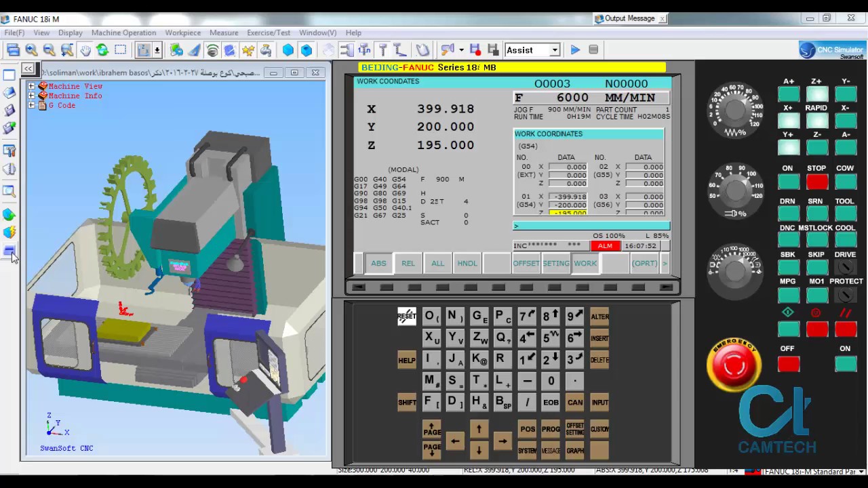Click the PROG key on keypad
The height and width of the screenshot is (488, 868).
click(551, 429)
